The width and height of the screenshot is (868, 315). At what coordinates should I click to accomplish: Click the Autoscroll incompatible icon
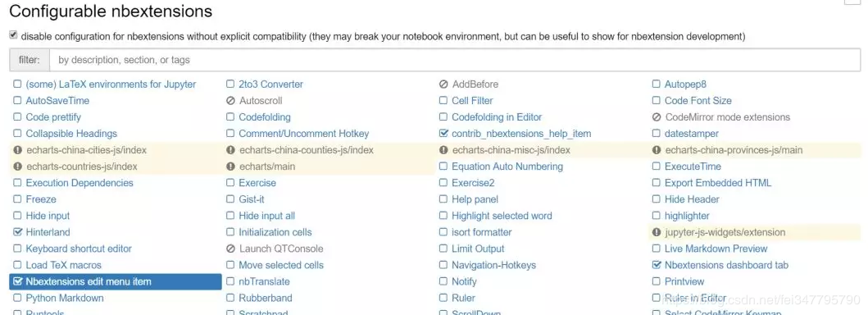(x=231, y=101)
